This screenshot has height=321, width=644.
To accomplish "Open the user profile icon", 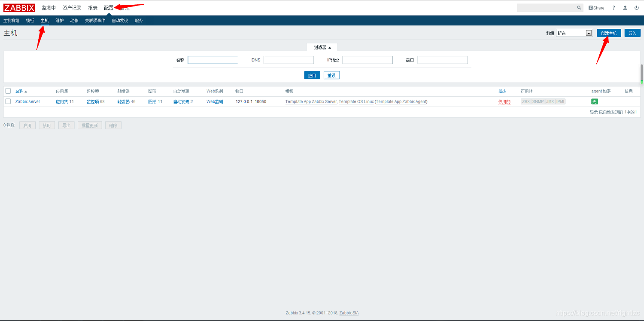I will [x=625, y=8].
